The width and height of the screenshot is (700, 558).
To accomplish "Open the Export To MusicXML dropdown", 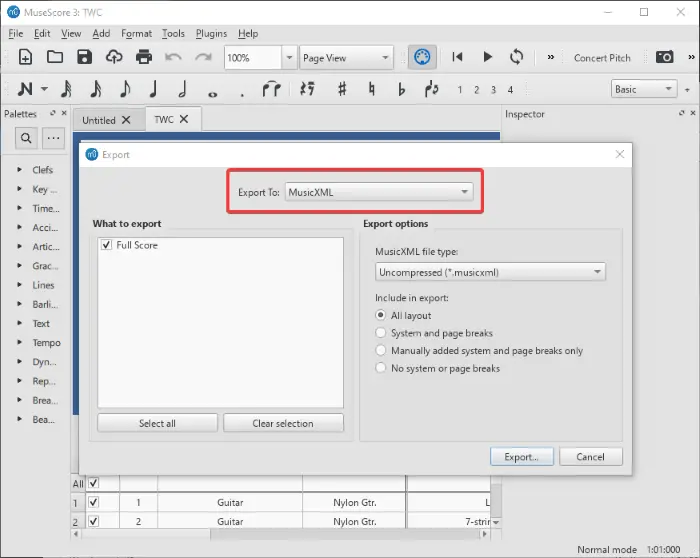I will point(379,192).
